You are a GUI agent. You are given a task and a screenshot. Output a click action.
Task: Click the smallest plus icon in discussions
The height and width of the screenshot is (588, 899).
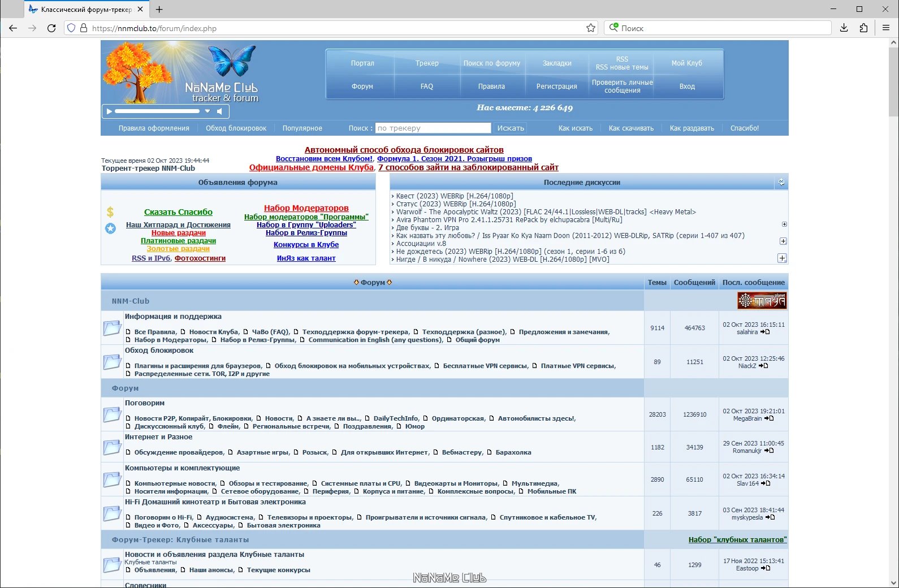tap(784, 224)
